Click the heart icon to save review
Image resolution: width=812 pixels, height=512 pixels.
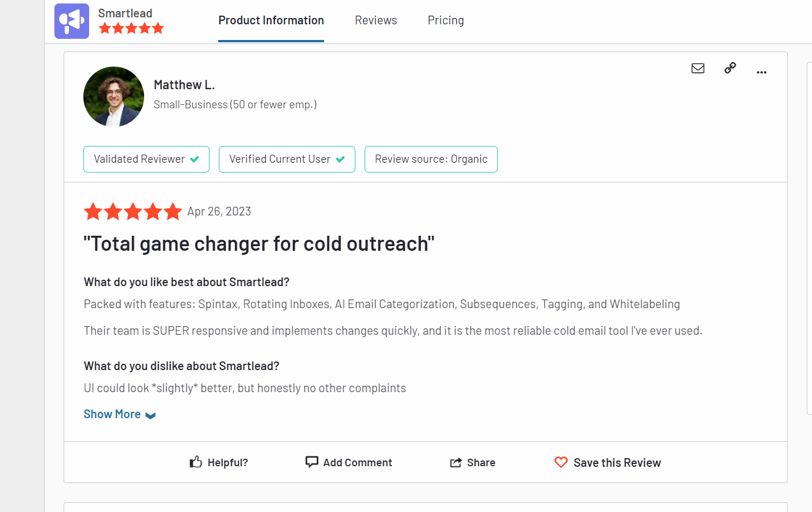pos(561,462)
